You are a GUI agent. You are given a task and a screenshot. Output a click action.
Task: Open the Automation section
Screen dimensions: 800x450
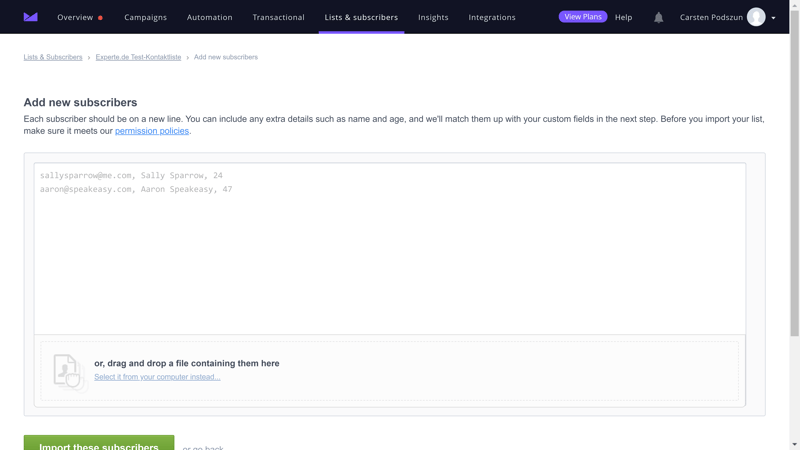209,17
